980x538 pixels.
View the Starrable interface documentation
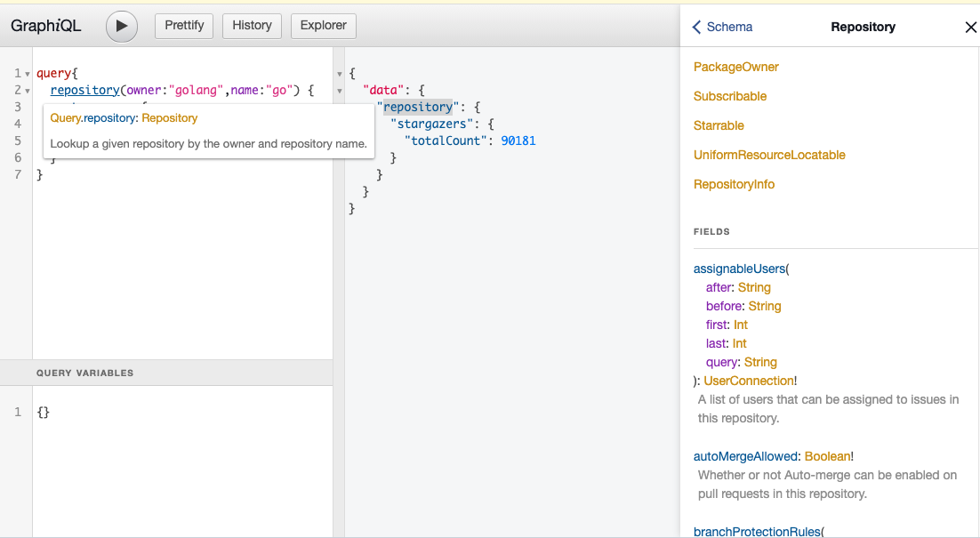click(x=719, y=125)
